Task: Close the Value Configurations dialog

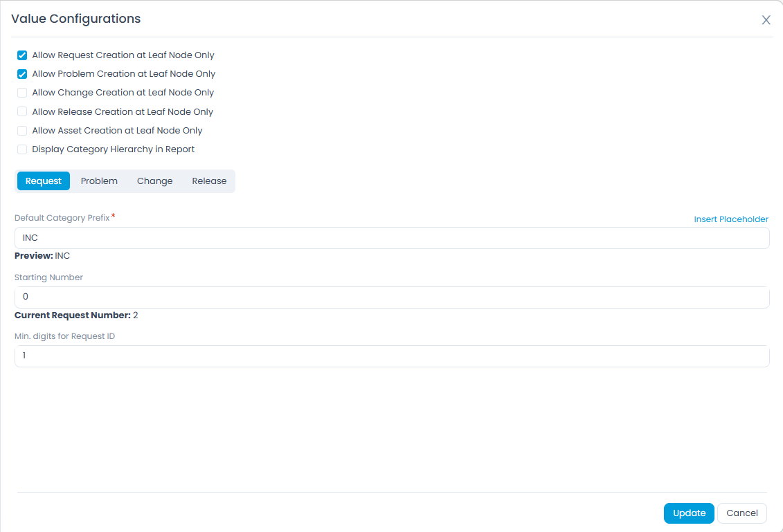Action: pos(766,20)
